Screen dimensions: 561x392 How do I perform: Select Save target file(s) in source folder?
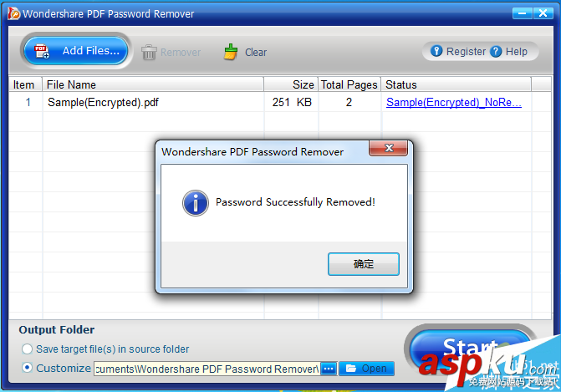point(28,349)
